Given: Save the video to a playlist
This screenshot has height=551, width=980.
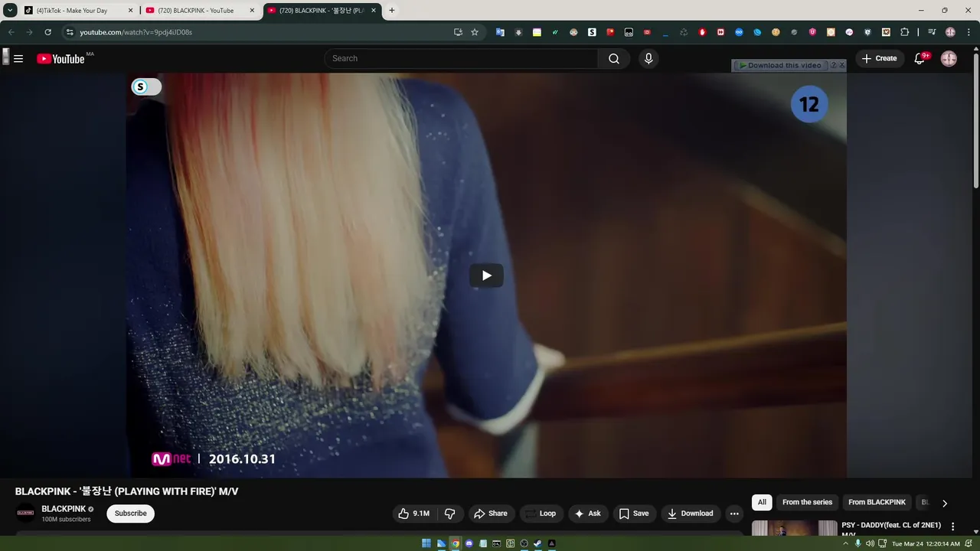Looking at the screenshot, I should 634,514.
